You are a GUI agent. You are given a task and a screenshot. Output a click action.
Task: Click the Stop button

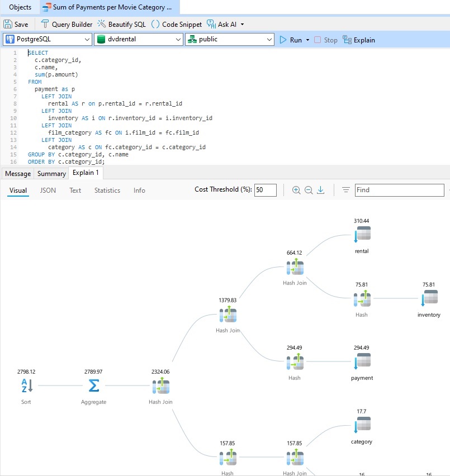tap(326, 40)
